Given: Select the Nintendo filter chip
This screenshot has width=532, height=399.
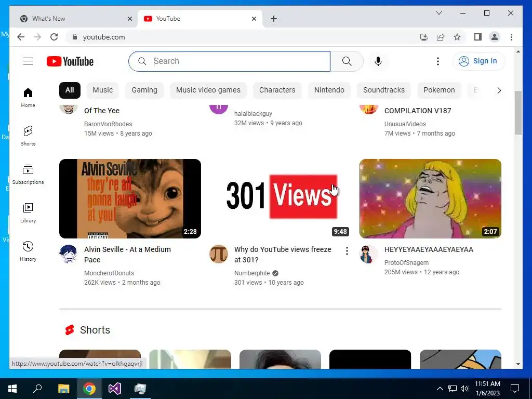Looking at the screenshot, I should click(329, 90).
